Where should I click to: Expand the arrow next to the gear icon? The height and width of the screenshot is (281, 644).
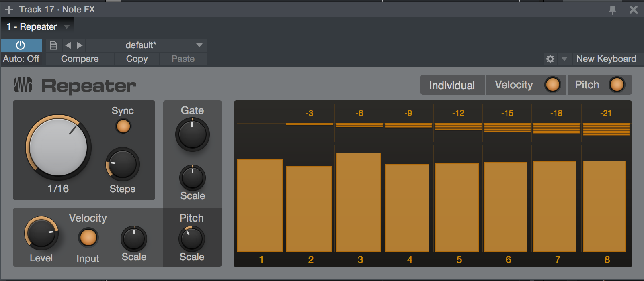(x=564, y=59)
